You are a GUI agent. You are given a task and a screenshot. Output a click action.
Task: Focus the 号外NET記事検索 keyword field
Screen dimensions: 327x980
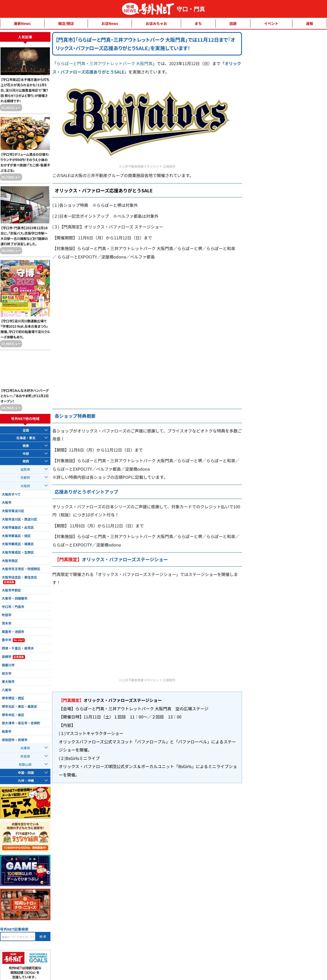click(x=18, y=937)
